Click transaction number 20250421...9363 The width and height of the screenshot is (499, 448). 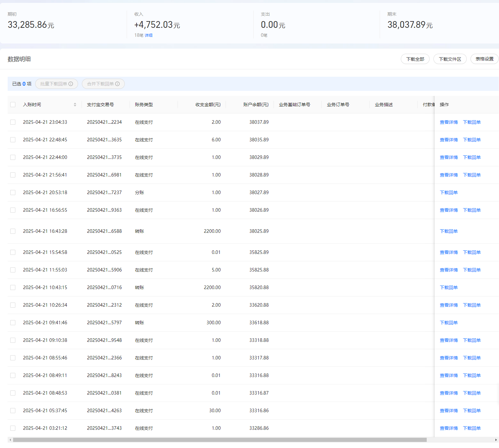[104, 210]
